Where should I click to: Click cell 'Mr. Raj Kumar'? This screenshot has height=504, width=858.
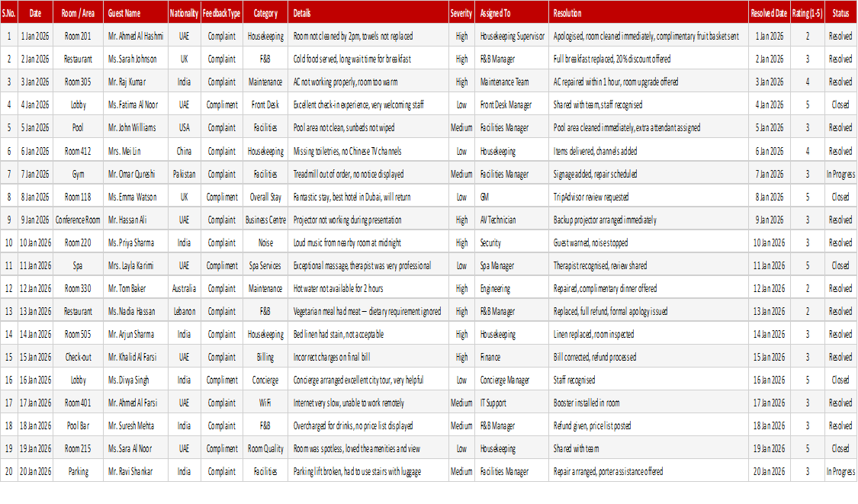pos(136,82)
